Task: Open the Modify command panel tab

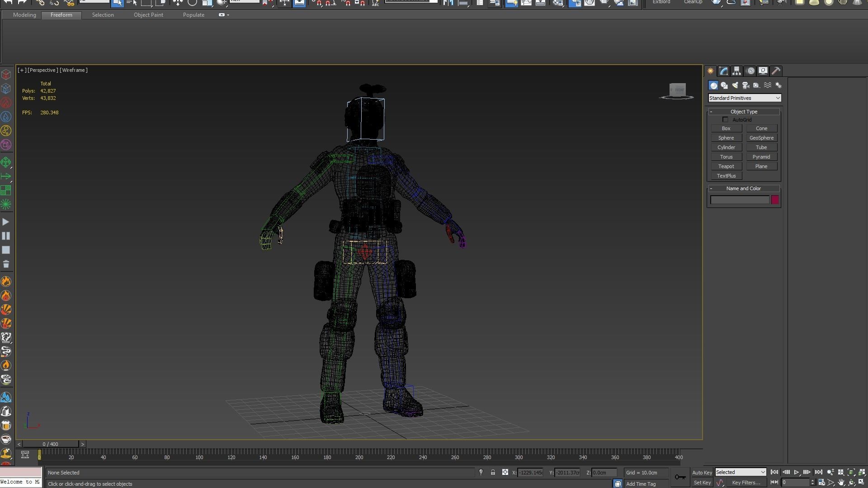Action: coord(723,71)
